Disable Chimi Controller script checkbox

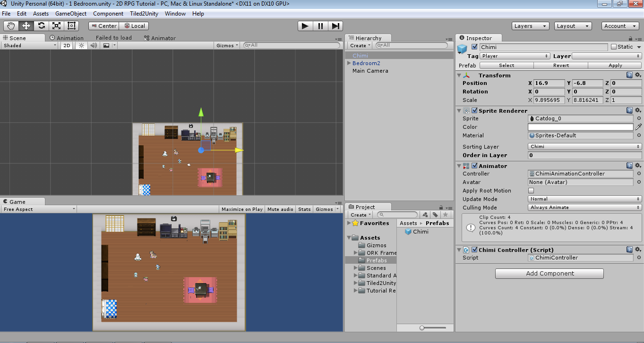click(474, 250)
